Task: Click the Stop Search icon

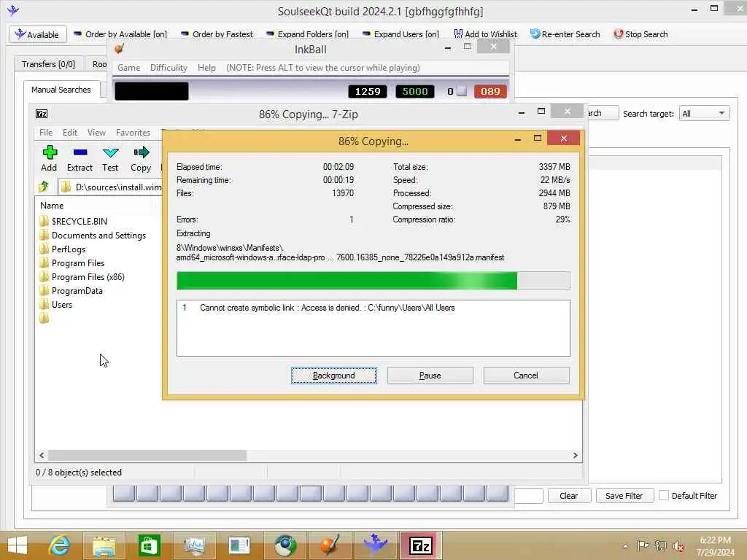Action: (619, 34)
